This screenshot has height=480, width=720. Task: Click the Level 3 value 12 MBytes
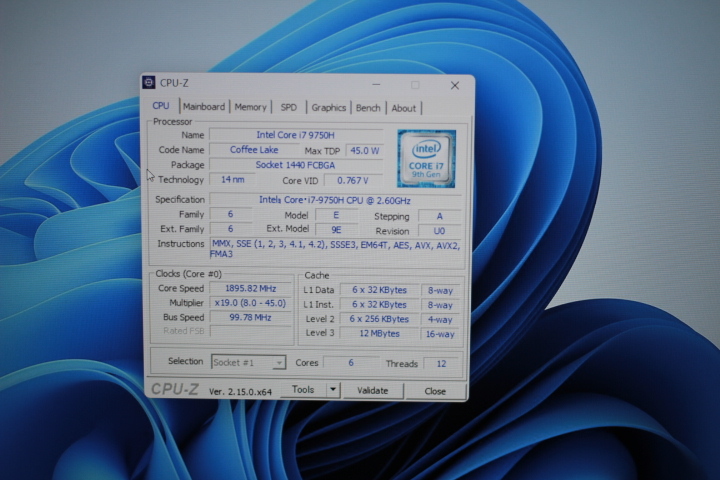(x=379, y=333)
